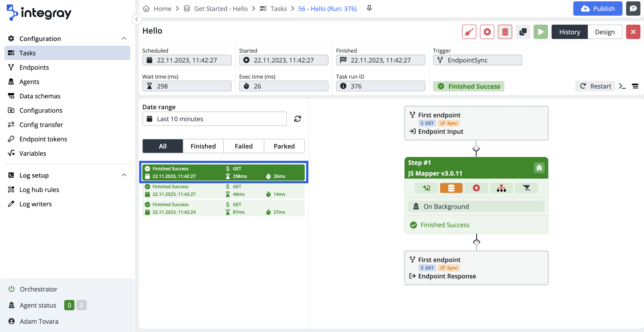The image size is (644, 332).
Task: Click the Publish button
Action: tap(597, 9)
